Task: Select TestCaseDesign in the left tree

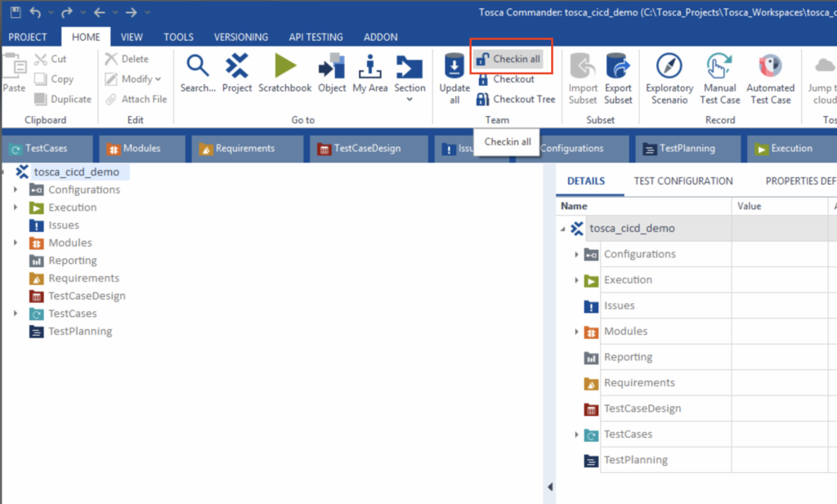Action: tap(87, 296)
